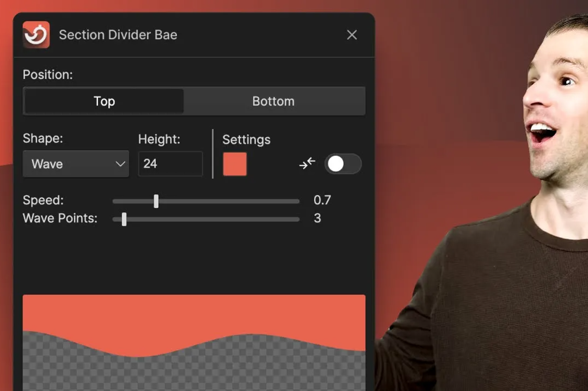
Task: Click the Wave Points slider handle
Action: [124, 219]
